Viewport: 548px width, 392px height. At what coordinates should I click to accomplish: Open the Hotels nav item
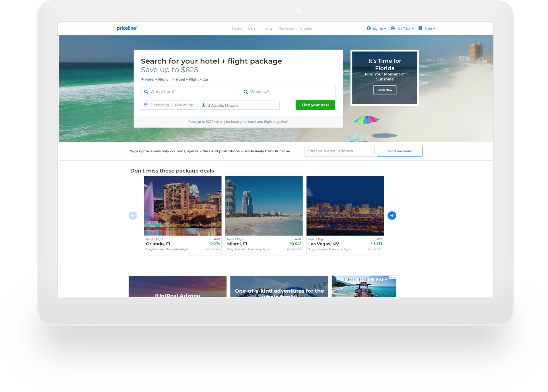tap(237, 28)
